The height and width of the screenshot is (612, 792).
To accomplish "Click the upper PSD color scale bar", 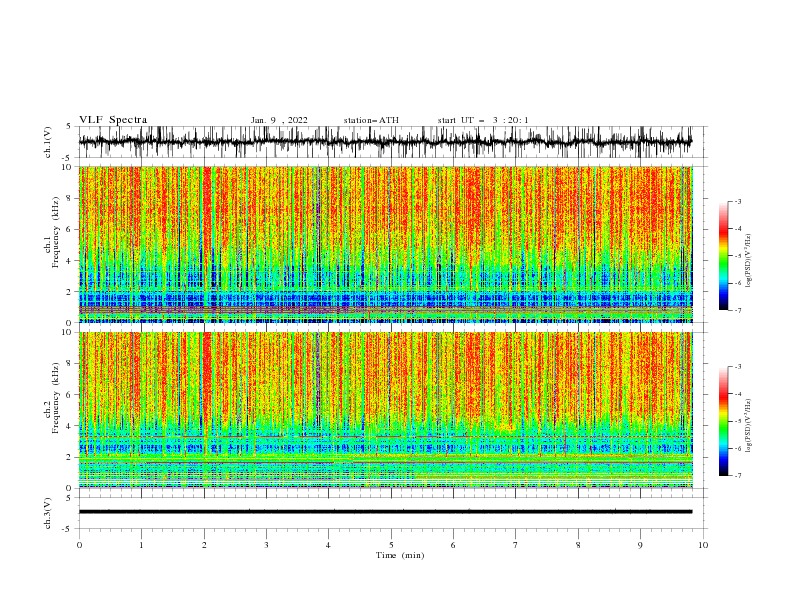I will 723,256.
